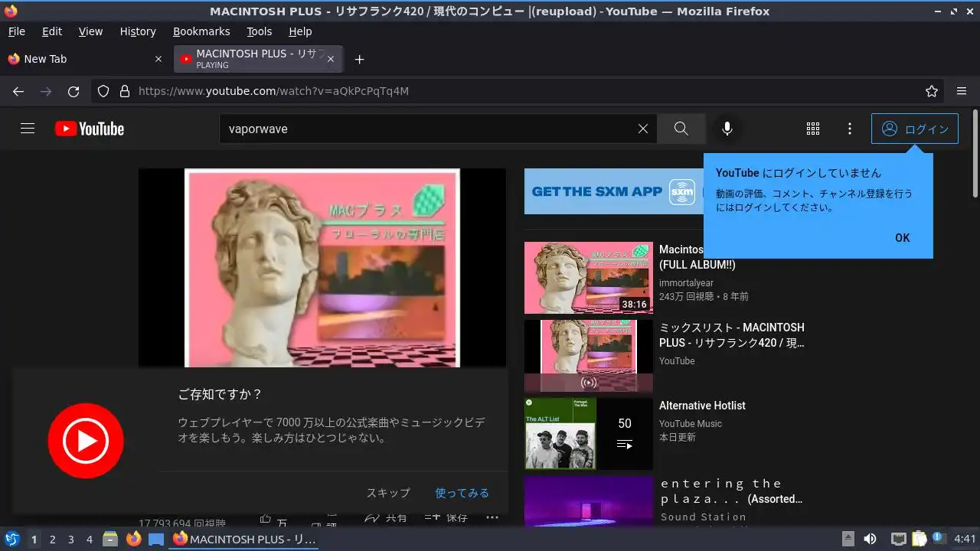Switch to workspace 4 in taskbar

pos(89,540)
